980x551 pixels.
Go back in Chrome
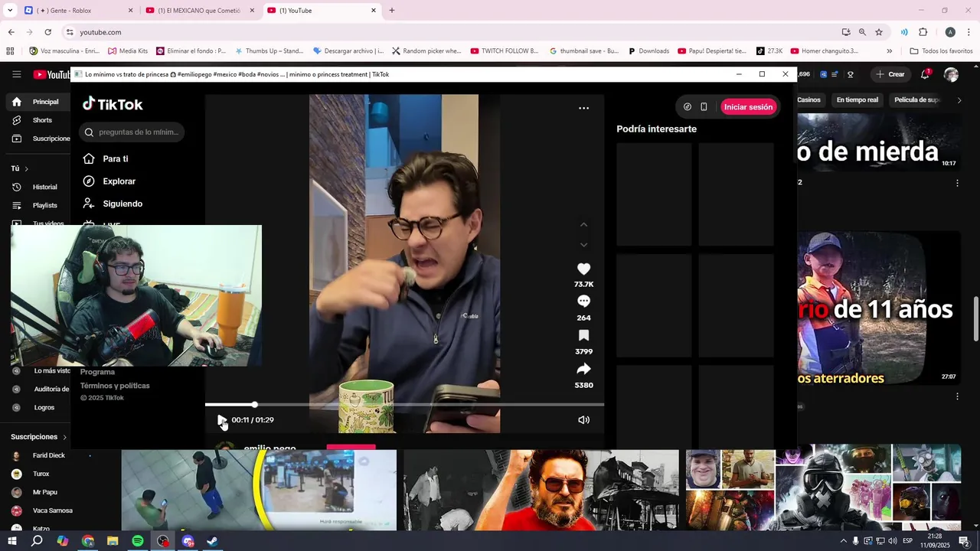pyautogui.click(x=11, y=32)
